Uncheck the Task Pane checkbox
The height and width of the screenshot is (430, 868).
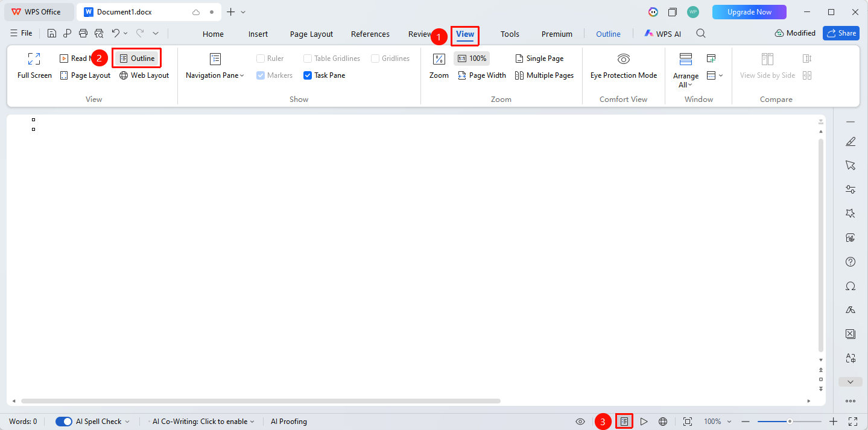(x=308, y=75)
